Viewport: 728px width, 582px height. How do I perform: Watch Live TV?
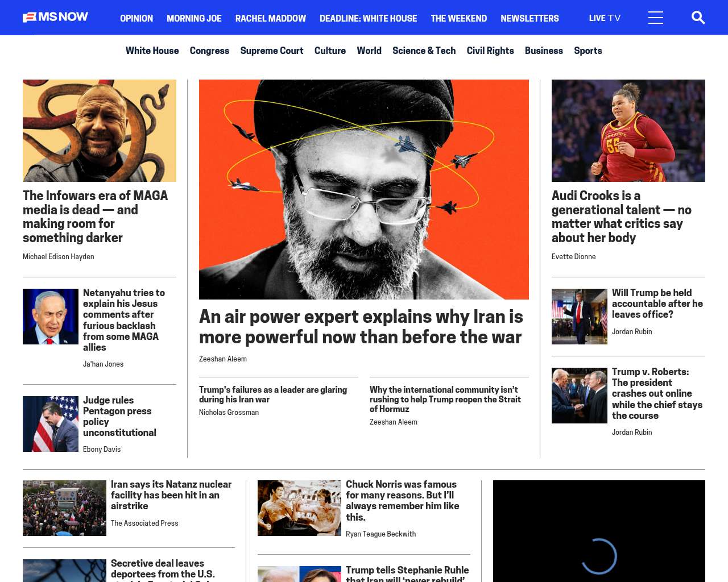[x=605, y=18]
